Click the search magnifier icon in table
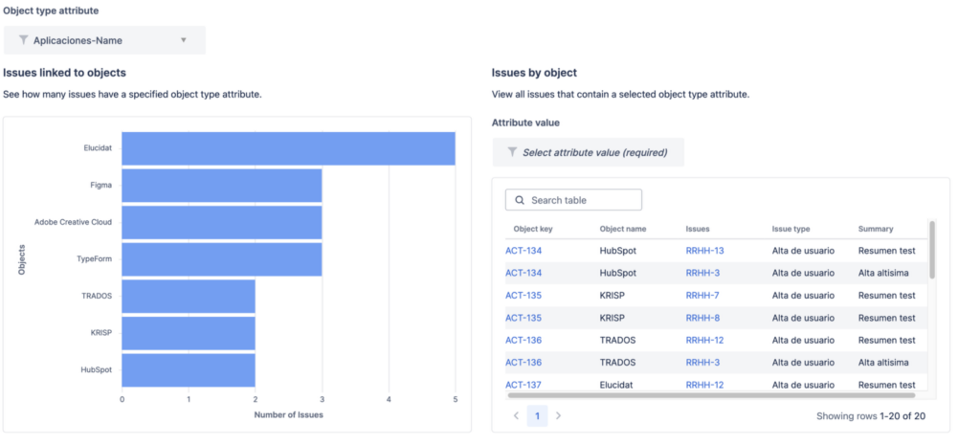This screenshot has height=445, width=980. [520, 200]
